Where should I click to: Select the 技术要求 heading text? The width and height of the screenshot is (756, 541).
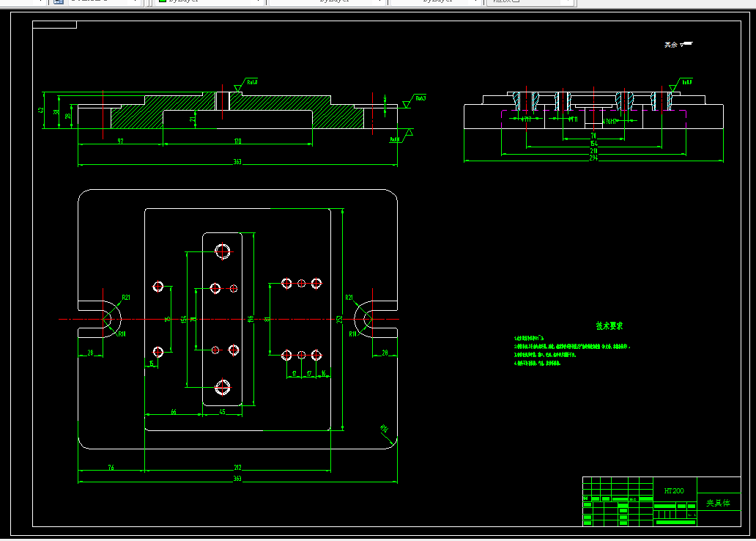(x=609, y=325)
